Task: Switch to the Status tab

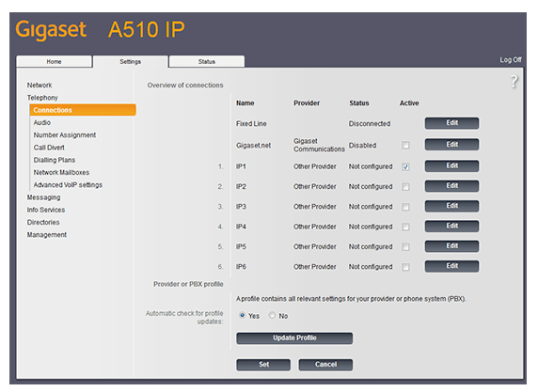Action: coord(207,61)
